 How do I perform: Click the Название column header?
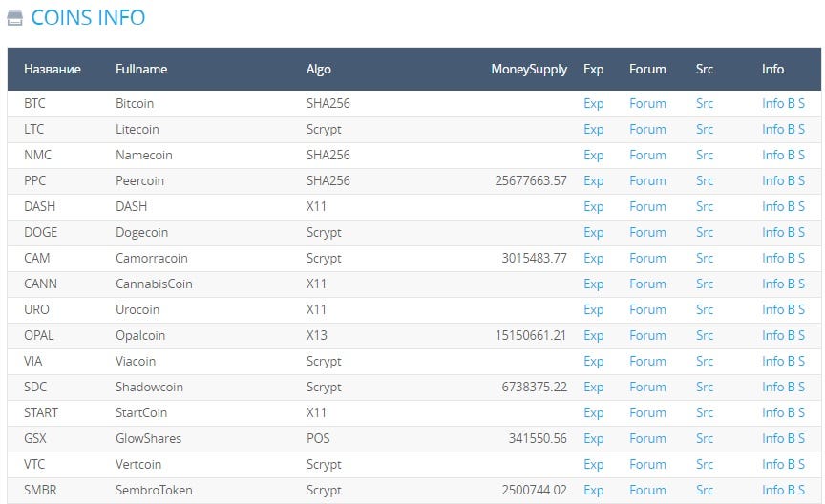pyautogui.click(x=53, y=70)
